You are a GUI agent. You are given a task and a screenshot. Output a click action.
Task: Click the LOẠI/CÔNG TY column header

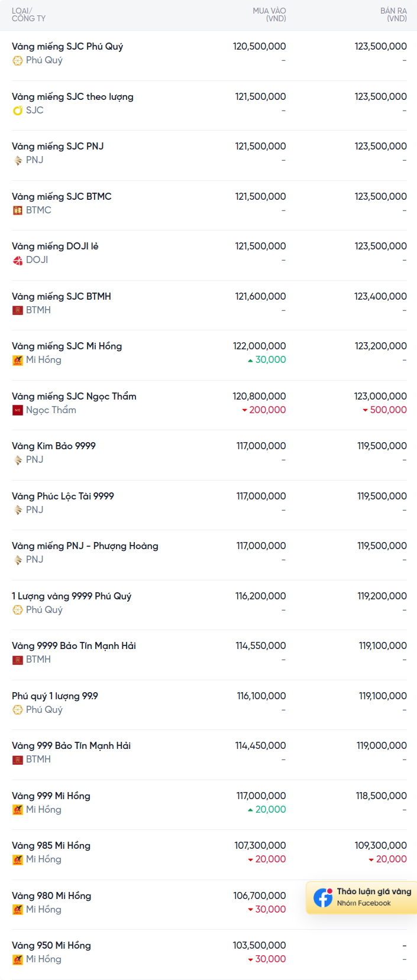28,15
